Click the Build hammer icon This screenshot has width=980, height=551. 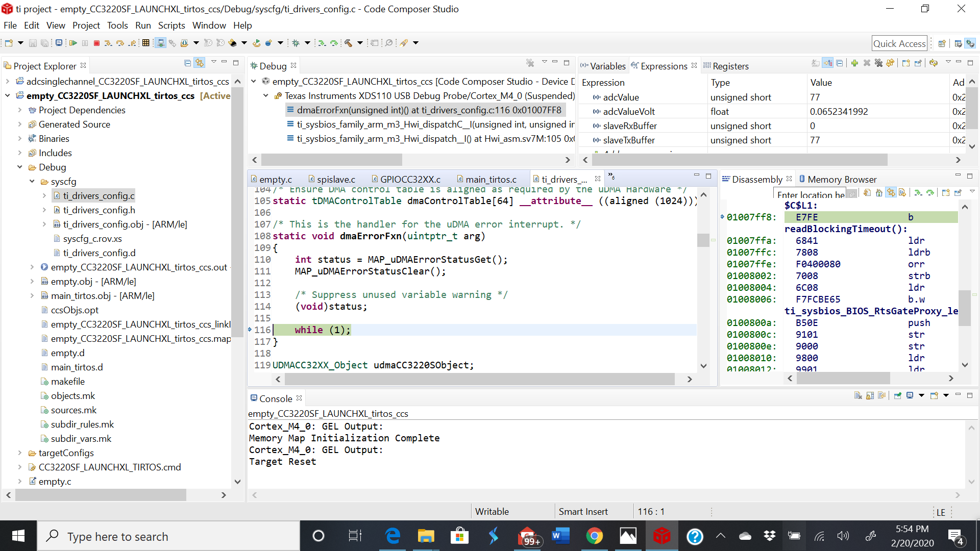click(x=349, y=43)
